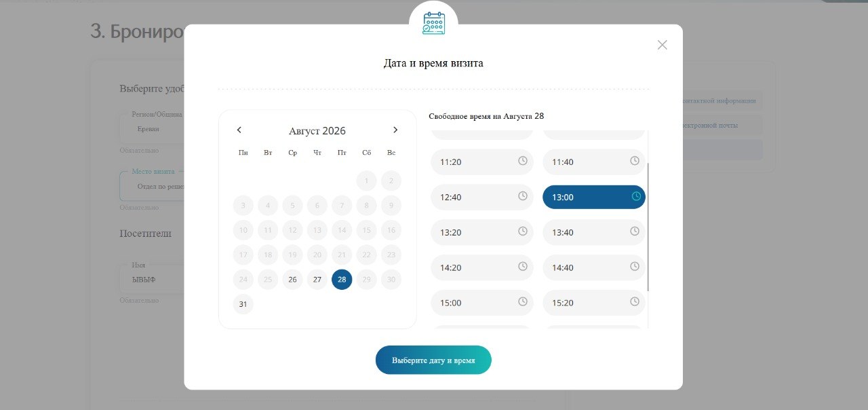Click disabled date 25 in calendar
Screen dimensions: 868x410
click(268, 280)
